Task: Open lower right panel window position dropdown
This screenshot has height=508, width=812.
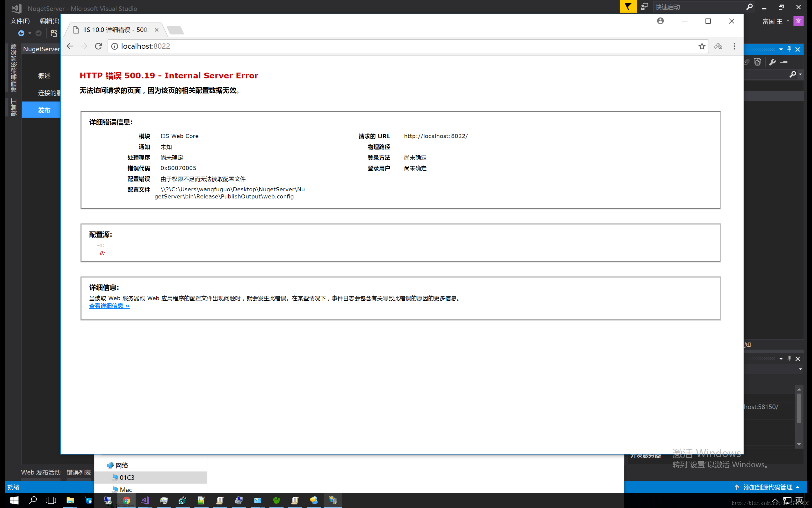Action: click(781, 359)
